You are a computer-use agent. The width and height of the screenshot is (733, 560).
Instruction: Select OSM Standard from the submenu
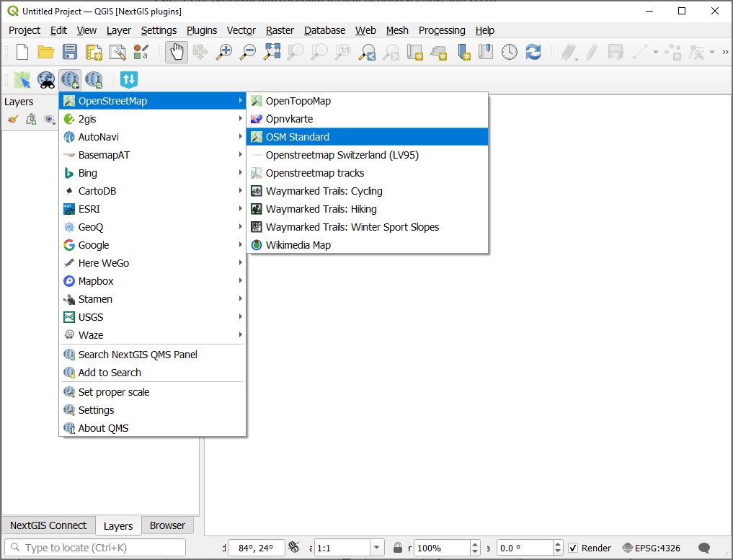click(x=297, y=137)
